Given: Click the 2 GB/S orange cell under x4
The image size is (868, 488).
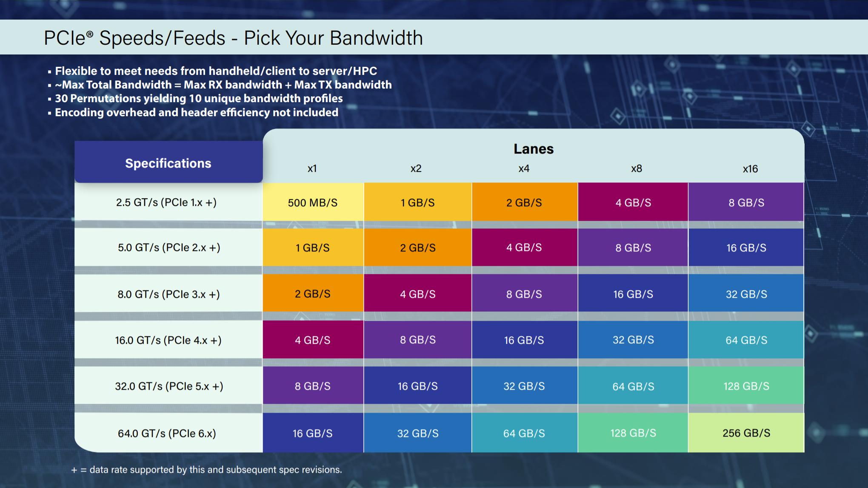Looking at the screenshot, I should [525, 202].
